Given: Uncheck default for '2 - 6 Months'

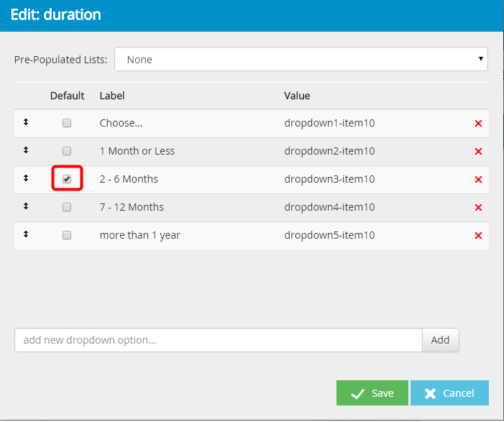Looking at the screenshot, I should [67, 179].
